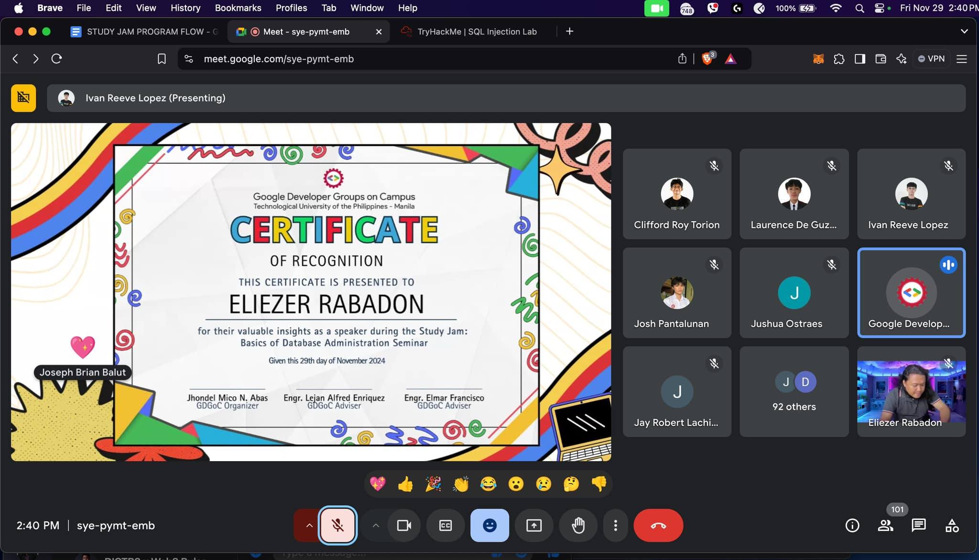Go forward in browser history
979x560 pixels.
36,59
